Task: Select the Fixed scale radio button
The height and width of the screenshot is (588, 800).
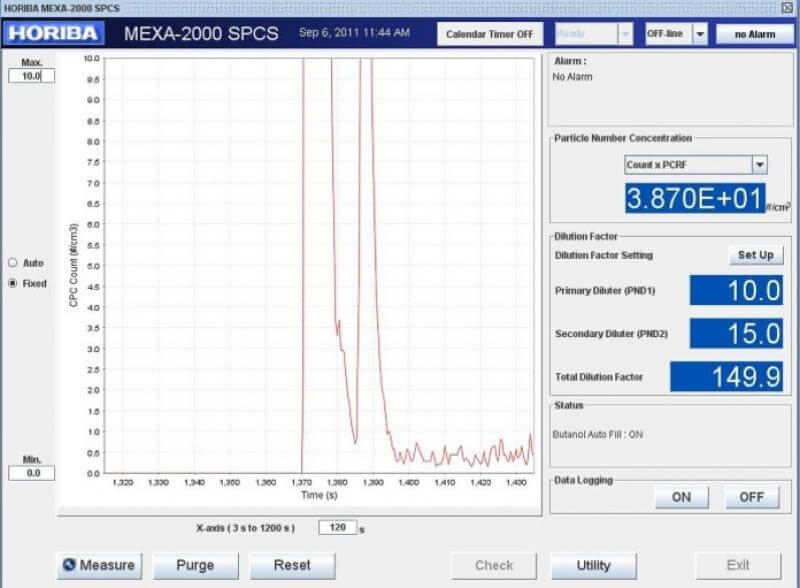Action: click(x=13, y=283)
